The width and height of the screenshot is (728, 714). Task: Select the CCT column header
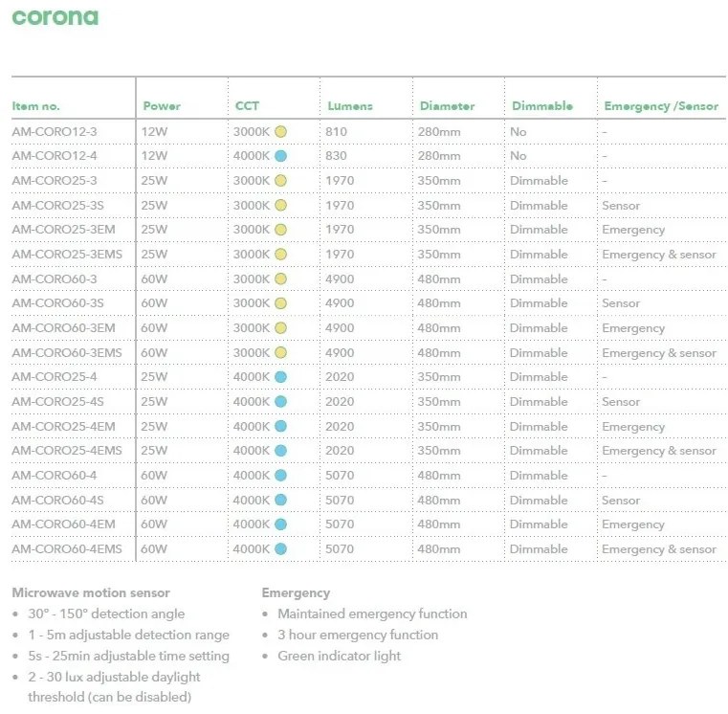(x=247, y=106)
